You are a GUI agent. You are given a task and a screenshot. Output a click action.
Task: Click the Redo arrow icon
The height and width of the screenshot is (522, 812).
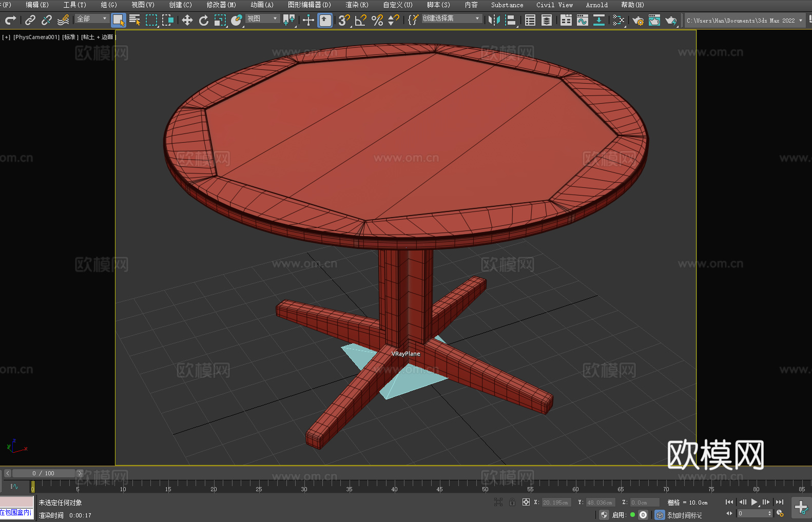(x=10, y=21)
